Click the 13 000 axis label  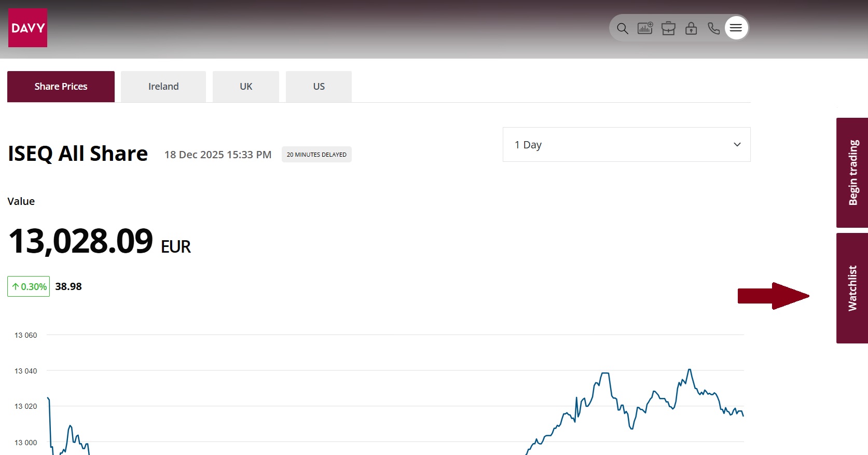[x=26, y=443]
